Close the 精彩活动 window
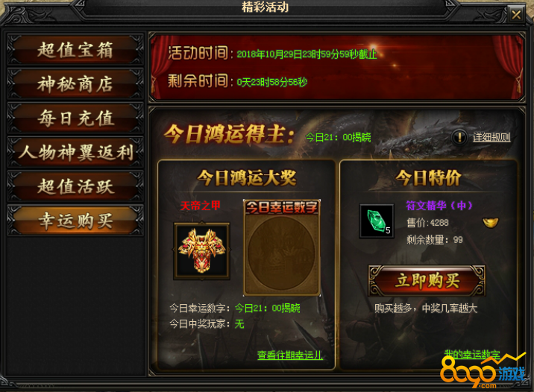534x392 pixels. (x=516, y=14)
